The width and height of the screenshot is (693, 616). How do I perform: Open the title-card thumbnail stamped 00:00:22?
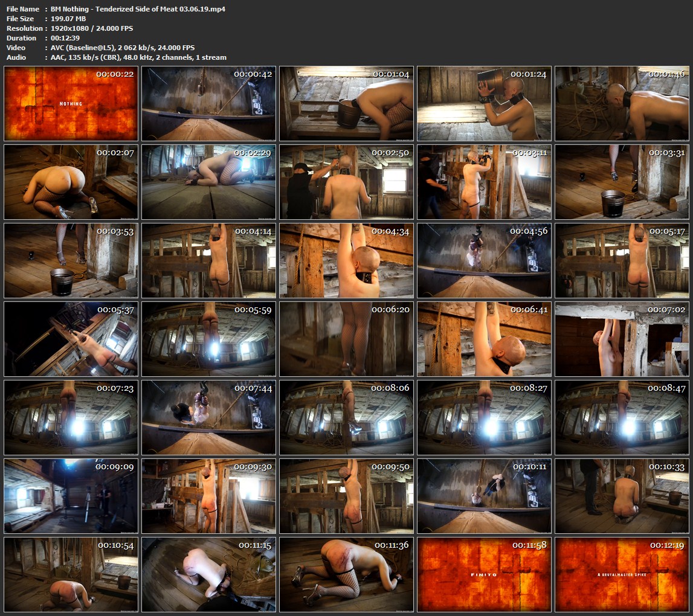click(71, 103)
